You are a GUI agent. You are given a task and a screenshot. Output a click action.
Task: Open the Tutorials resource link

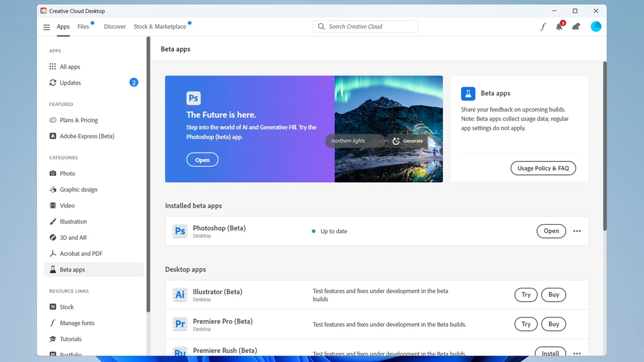70,339
